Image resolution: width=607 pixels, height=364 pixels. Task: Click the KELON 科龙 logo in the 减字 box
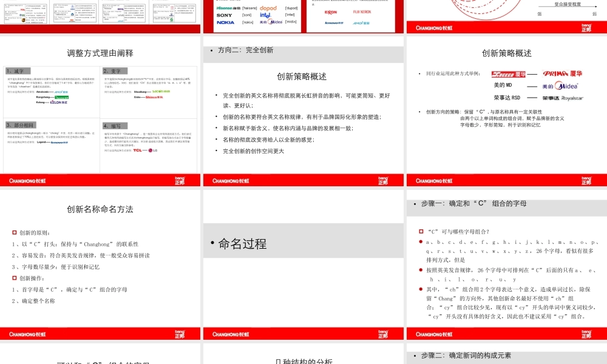[x=58, y=102]
